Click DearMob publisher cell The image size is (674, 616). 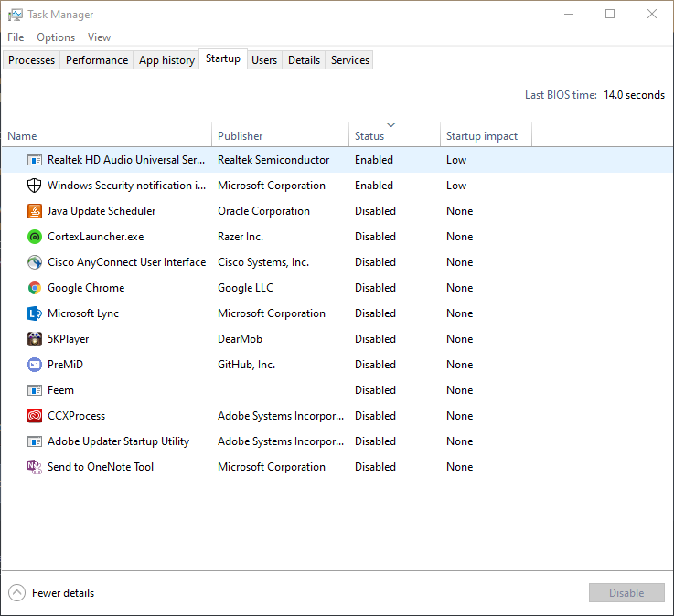[x=240, y=339]
